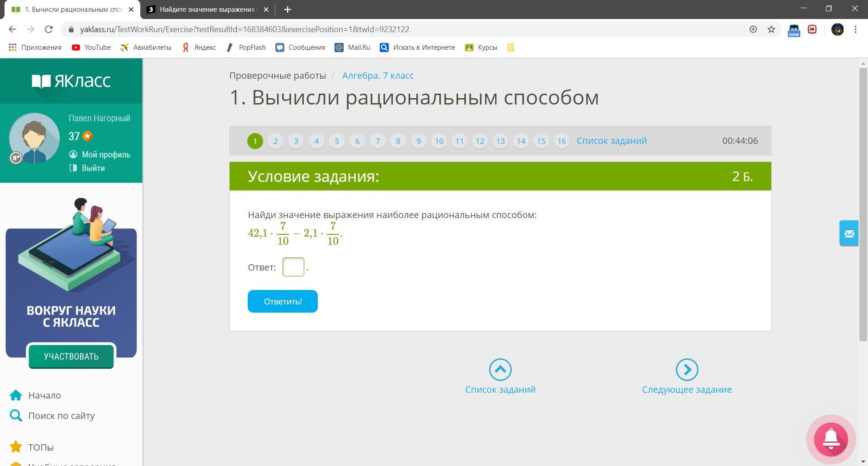Click the zoom icon in address bar
Viewport: 868px width, 466px height.
pyautogui.click(x=753, y=29)
